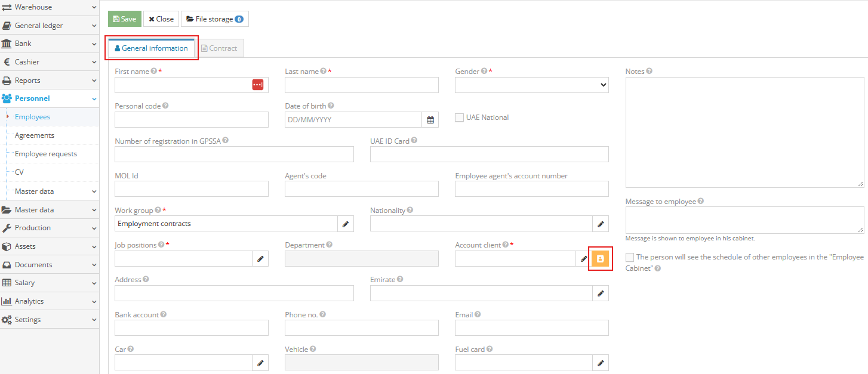
Task: Click the Message to employee text area
Action: coord(744,220)
